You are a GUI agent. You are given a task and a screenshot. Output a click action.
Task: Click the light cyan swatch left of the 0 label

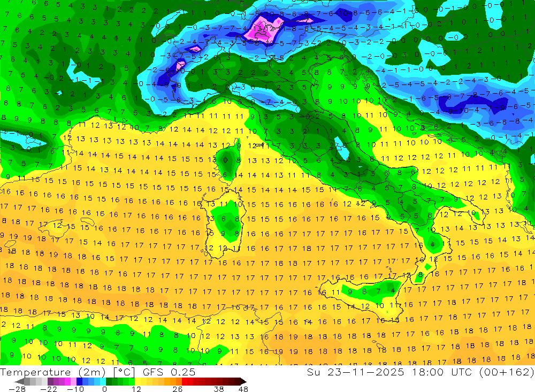point(103,381)
